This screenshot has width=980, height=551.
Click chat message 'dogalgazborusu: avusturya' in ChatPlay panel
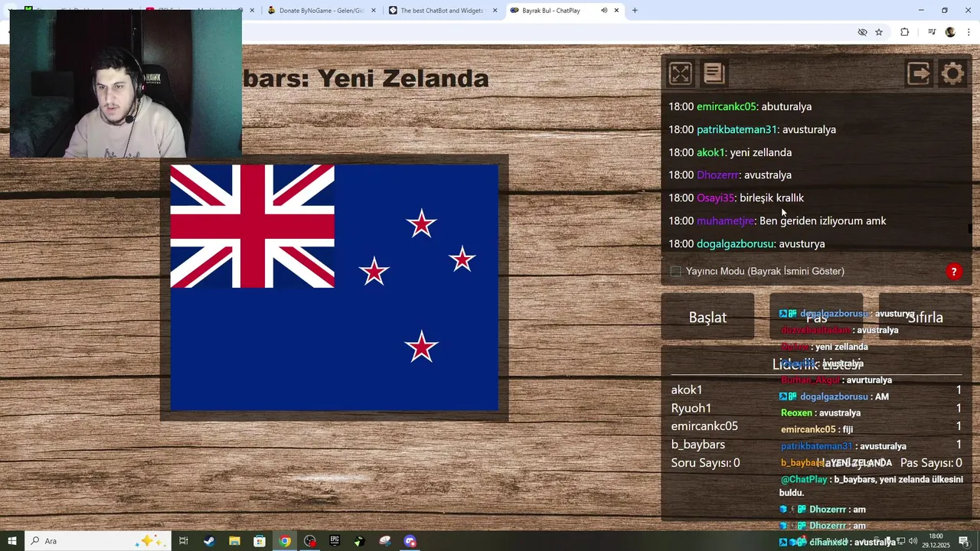pos(746,244)
